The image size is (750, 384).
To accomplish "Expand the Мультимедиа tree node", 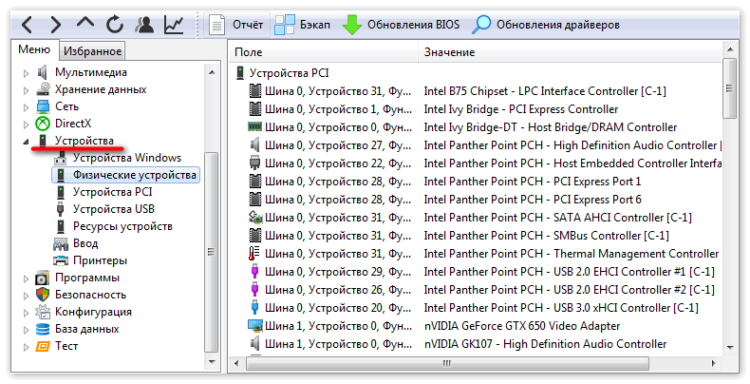I will pos(26,73).
